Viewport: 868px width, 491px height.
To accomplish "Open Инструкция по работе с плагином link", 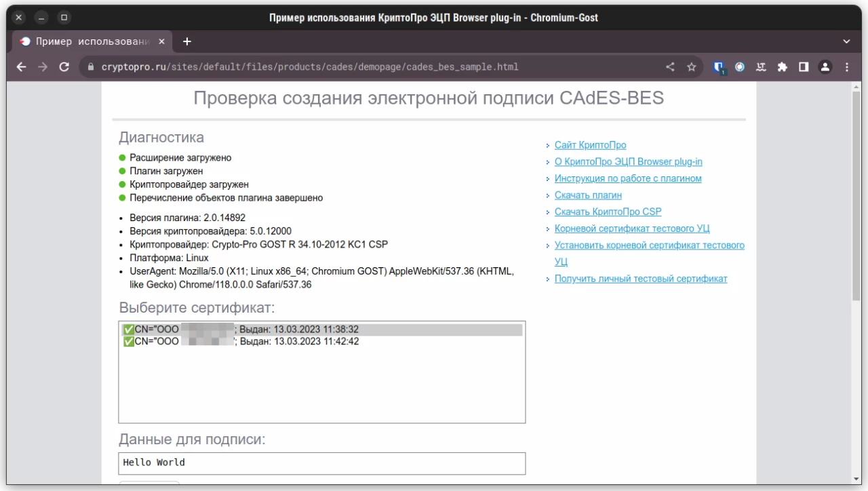I will 628,178.
